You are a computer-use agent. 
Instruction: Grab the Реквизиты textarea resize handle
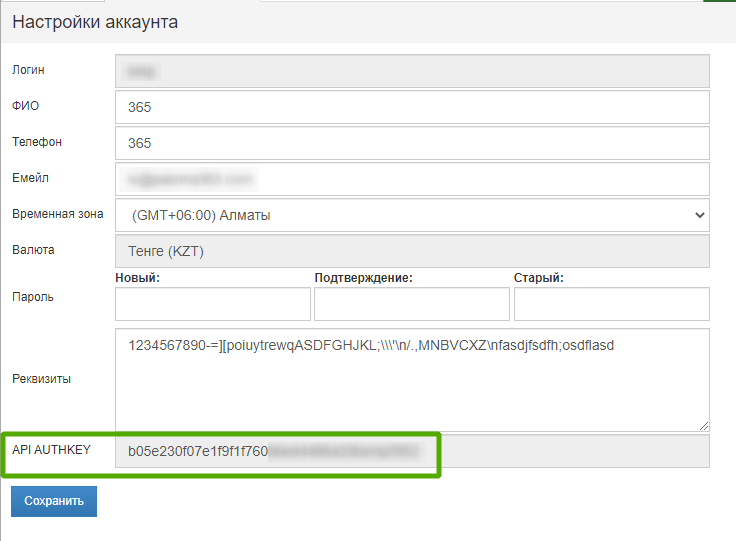click(704, 426)
